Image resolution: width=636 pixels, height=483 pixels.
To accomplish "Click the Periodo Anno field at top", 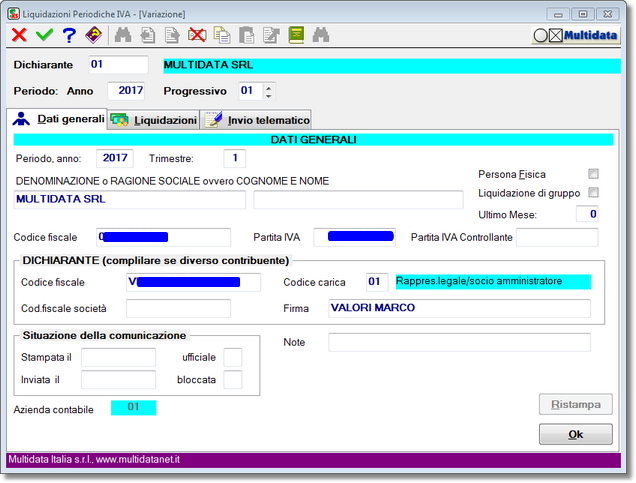I will [126, 91].
